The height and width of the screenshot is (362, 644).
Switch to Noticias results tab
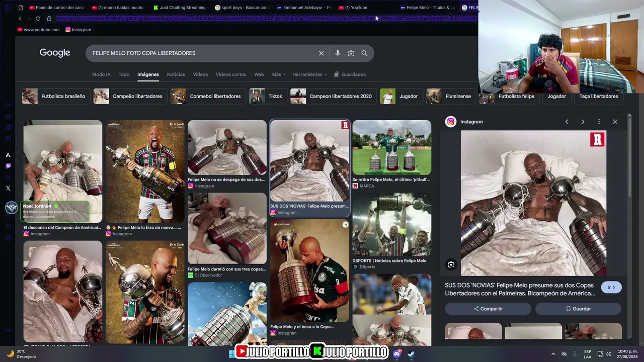176,74
